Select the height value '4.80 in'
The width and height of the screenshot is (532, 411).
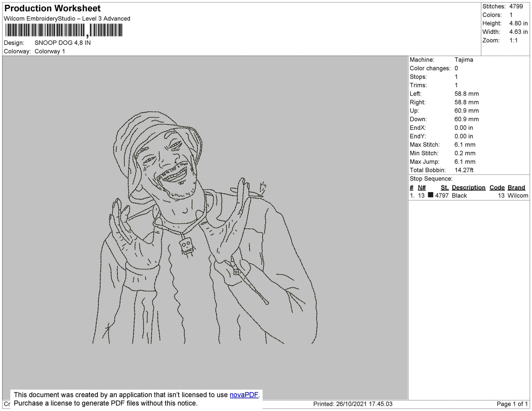pos(519,24)
